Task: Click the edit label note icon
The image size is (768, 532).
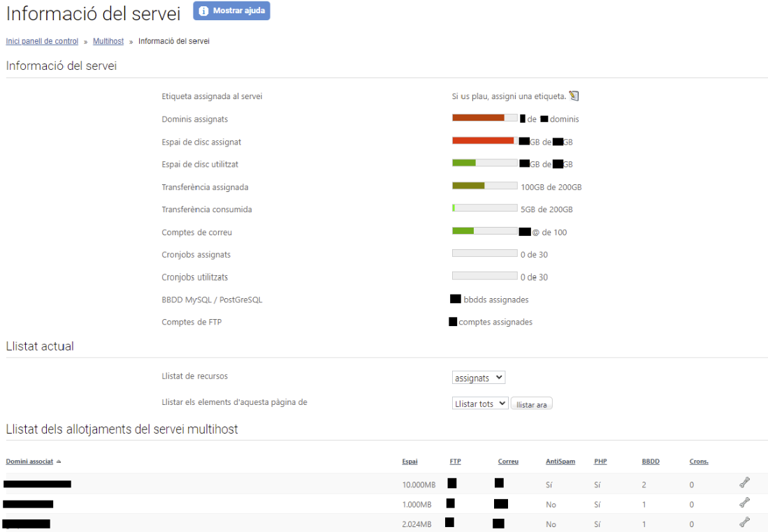Action: [x=574, y=96]
